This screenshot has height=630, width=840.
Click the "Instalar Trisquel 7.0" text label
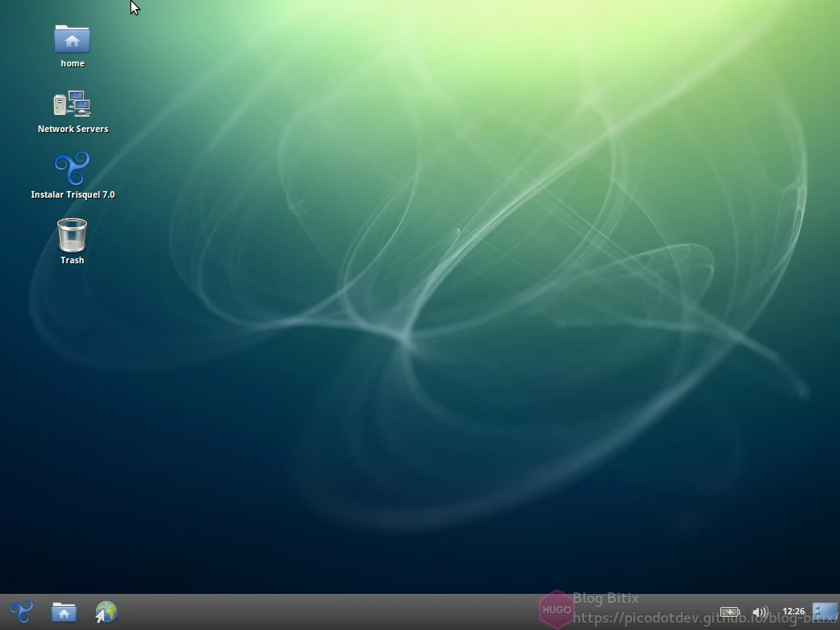coord(73,194)
